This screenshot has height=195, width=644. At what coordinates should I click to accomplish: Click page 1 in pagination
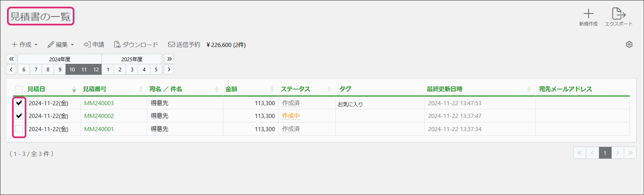pyautogui.click(x=605, y=153)
